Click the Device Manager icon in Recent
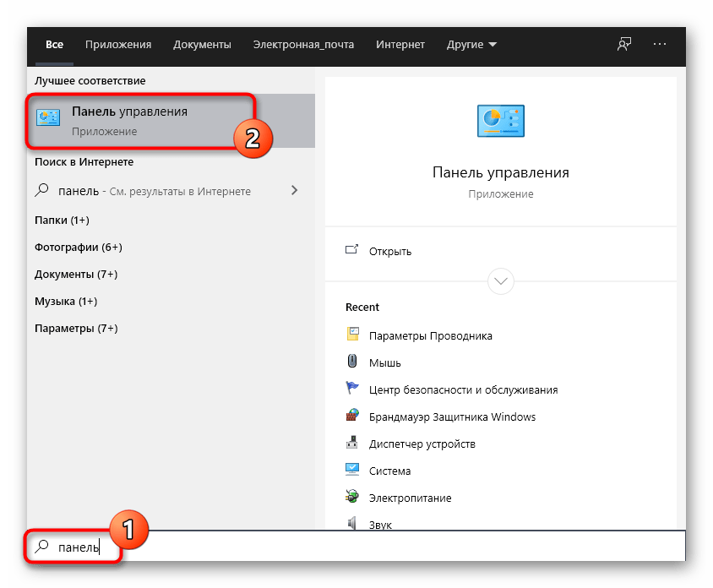Screen dimensions: 713x588 (353, 444)
